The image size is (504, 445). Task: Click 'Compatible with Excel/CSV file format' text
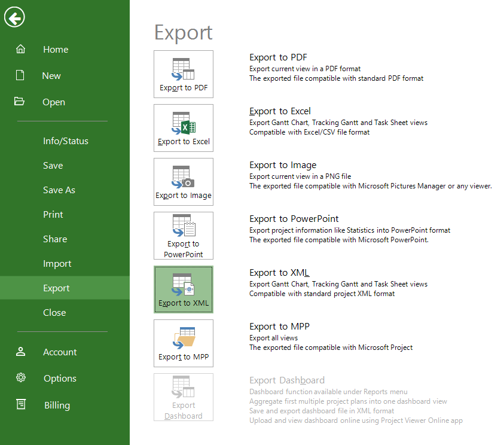click(x=309, y=132)
